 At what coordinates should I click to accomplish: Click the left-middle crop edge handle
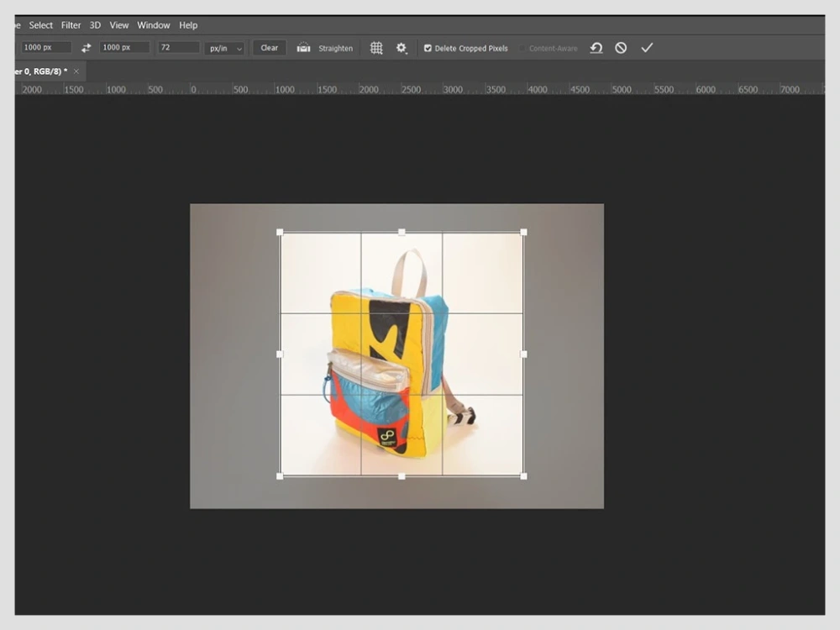tap(280, 354)
